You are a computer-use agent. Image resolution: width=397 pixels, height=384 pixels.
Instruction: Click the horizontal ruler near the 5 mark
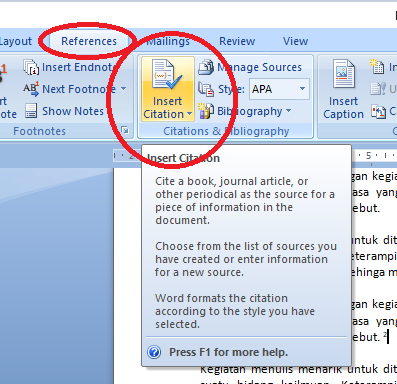[368, 156]
